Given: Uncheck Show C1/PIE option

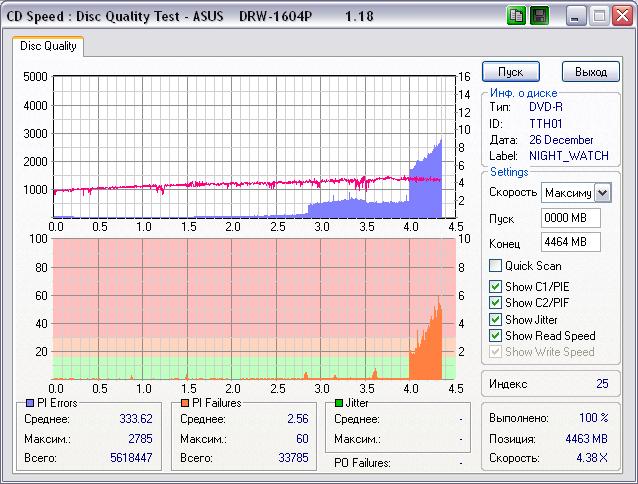Looking at the screenshot, I should click(x=495, y=287).
